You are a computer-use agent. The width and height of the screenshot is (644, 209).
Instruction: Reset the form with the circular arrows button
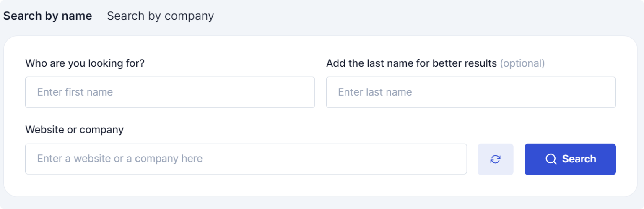[x=495, y=159]
